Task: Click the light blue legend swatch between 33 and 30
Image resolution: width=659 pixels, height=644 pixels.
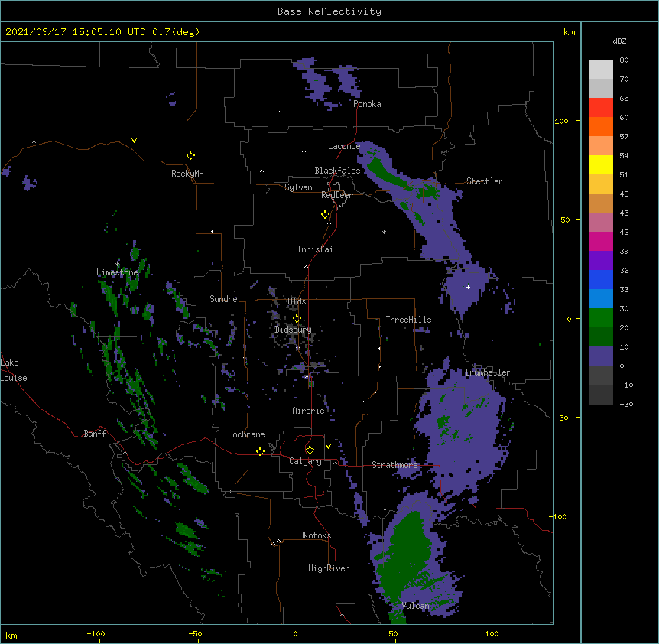Action: (601, 299)
